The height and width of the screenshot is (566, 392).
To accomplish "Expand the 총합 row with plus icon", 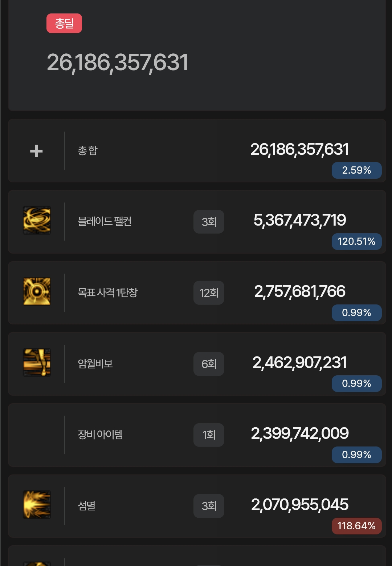I will pos(36,151).
